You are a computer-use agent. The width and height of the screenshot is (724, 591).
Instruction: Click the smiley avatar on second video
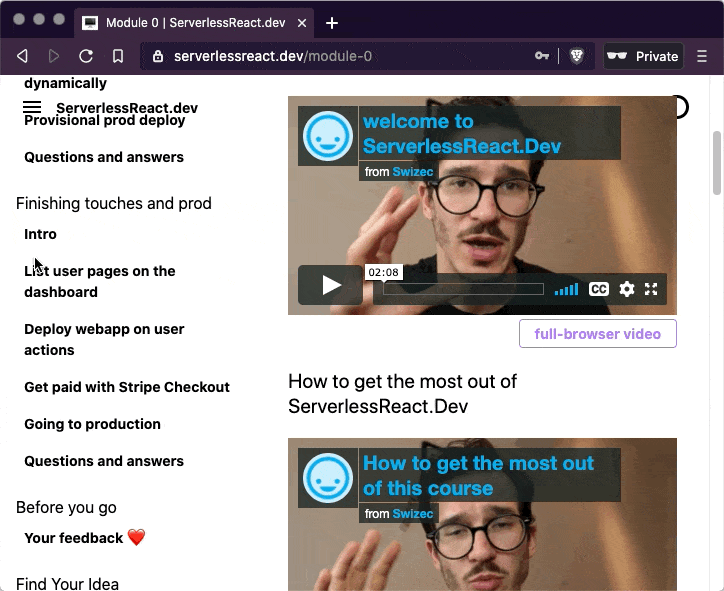click(x=328, y=478)
